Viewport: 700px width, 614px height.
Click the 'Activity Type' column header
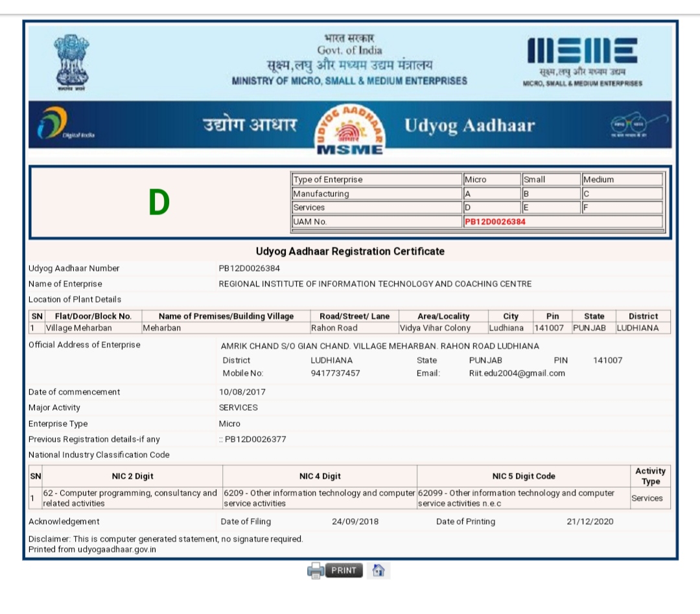pyautogui.click(x=650, y=476)
